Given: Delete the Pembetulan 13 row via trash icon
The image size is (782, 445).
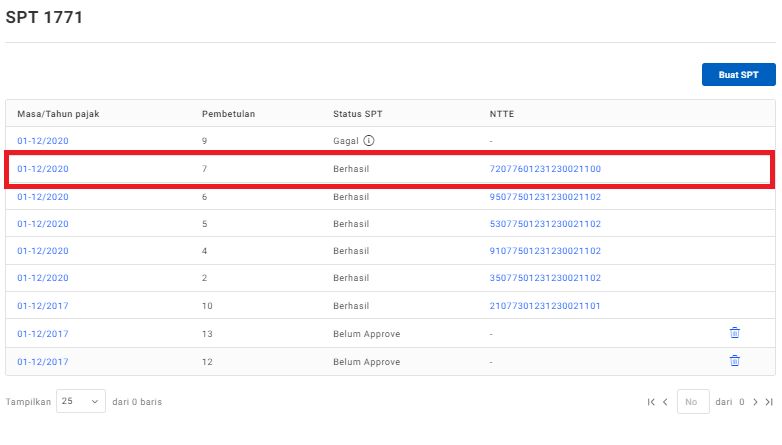Looking at the screenshot, I should pyautogui.click(x=734, y=333).
